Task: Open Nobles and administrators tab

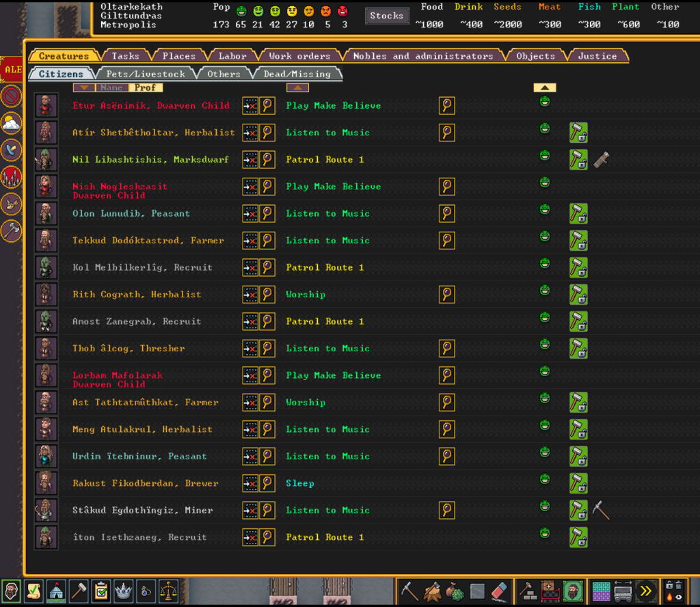Action: pos(423,56)
